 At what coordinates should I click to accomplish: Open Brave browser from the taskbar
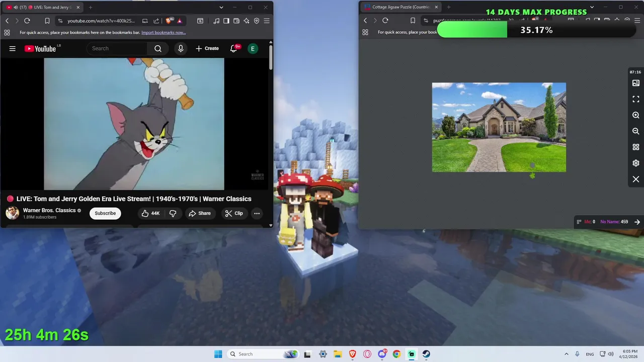coord(353,354)
